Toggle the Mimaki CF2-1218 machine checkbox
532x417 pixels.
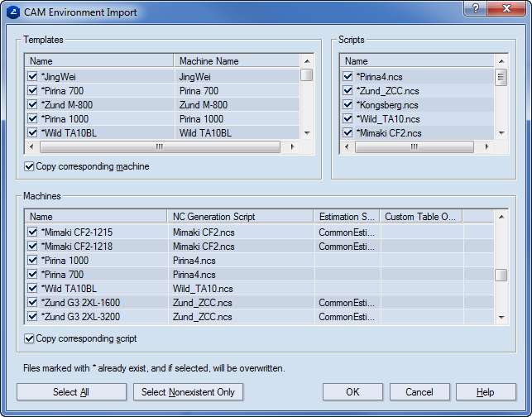tap(32, 246)
